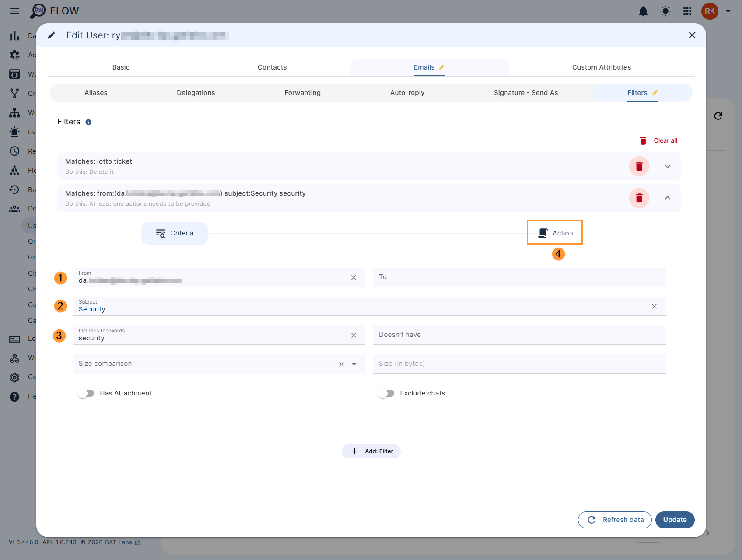Enable the Exclude chats toggle
This screenshot has height=560, width=742.
pyautogui.click(x=386, y=393)
